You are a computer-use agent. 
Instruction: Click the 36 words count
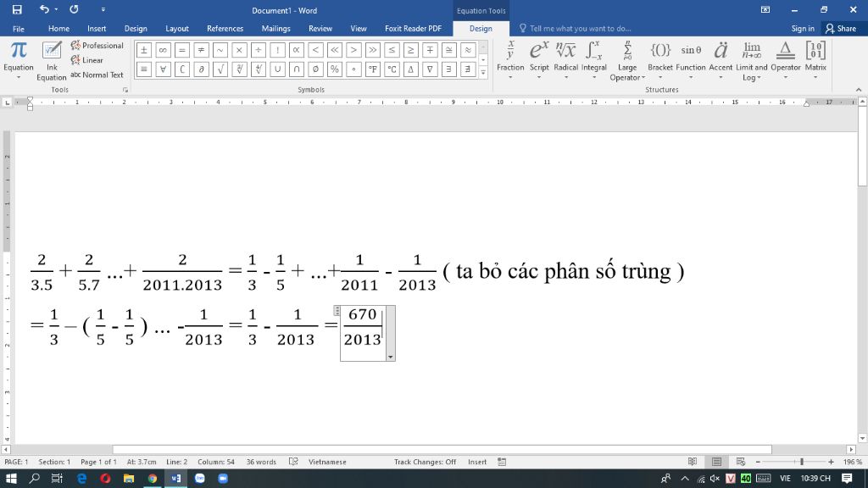pos(261,462)
